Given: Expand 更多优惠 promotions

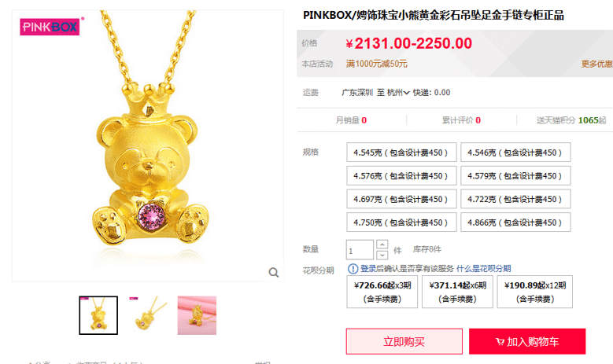Looking at the screenshot, I should (596, 64).
